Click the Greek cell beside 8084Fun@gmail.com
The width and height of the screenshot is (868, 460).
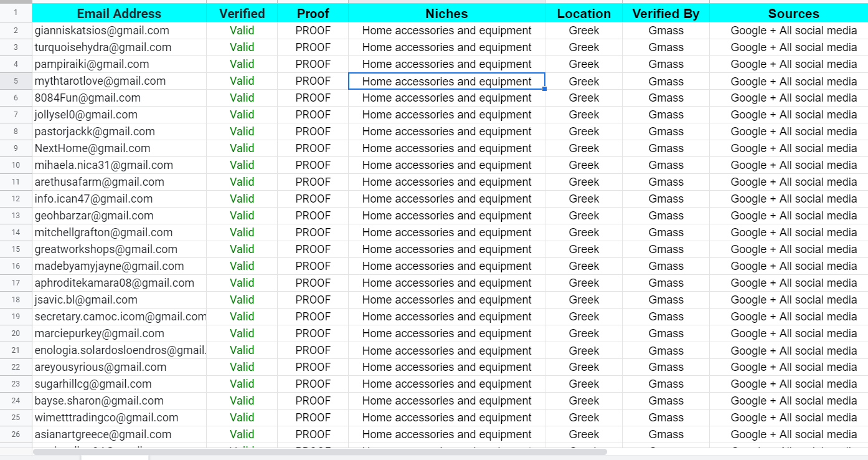click(583, 97)
